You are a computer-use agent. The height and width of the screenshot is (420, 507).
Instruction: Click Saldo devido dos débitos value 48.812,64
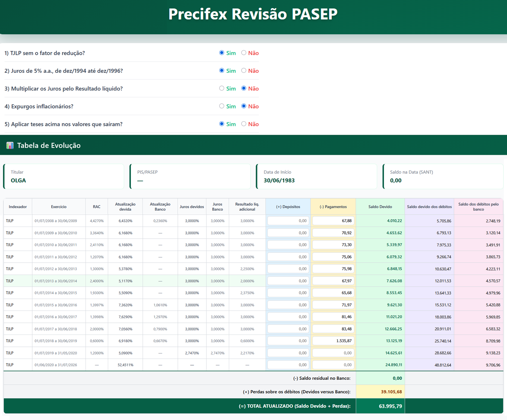click(x=443, y=365)
